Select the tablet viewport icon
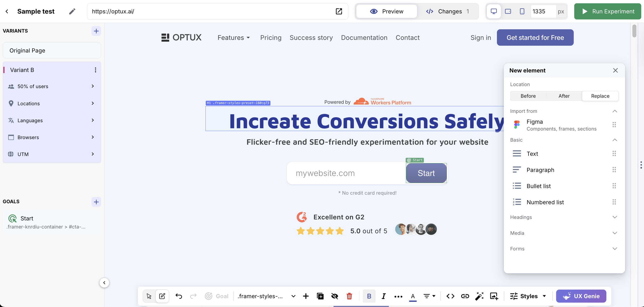 508,11
